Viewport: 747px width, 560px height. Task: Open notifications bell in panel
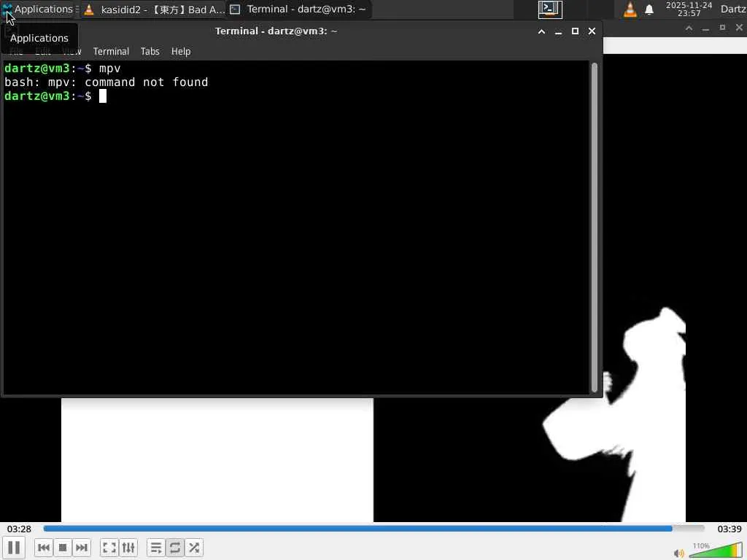649,9
